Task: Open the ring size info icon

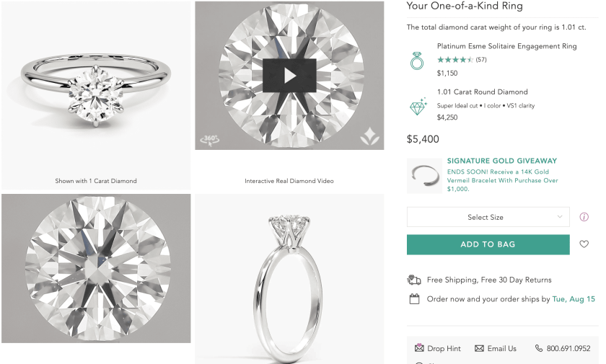Action: (x=584, y=217)
